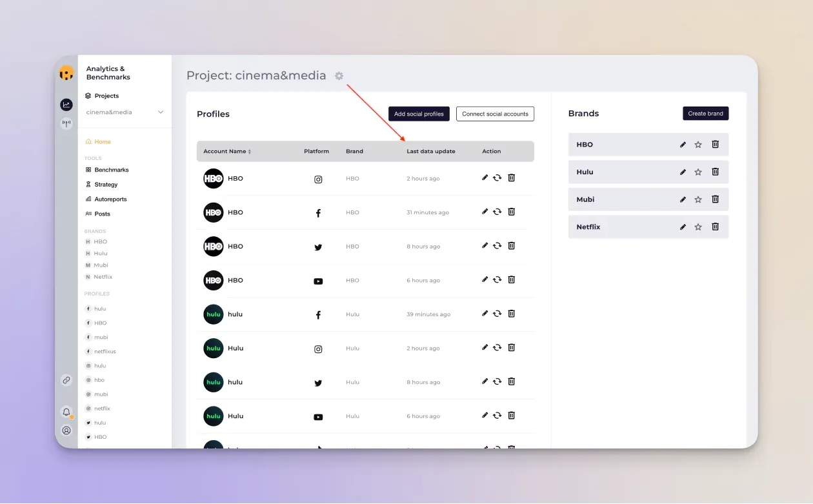Delete the HBO brand in Brands panel

716,145
